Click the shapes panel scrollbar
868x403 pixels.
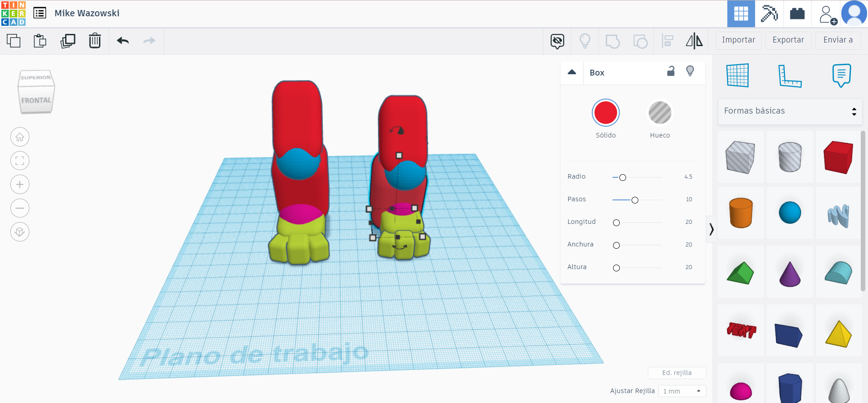pyautogui.click(x=863, y=211)
